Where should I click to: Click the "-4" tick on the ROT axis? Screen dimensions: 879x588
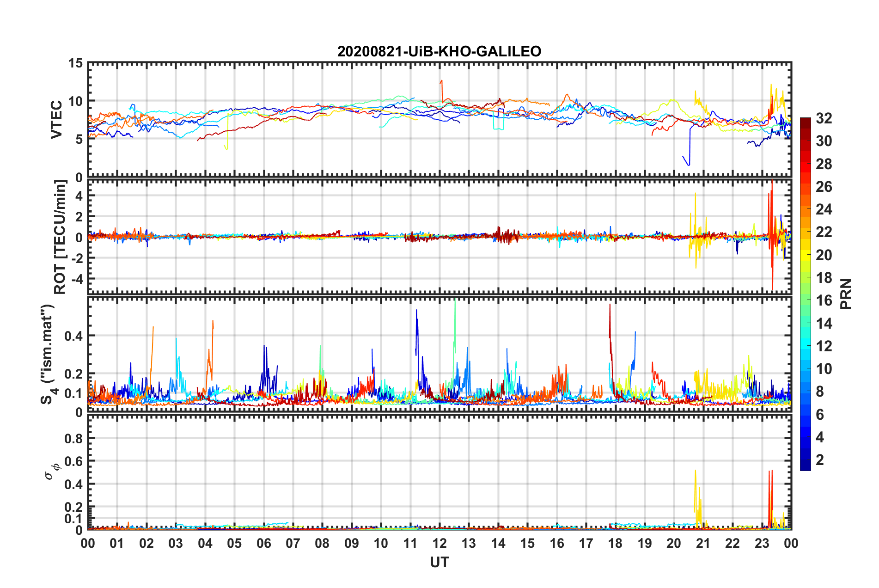pyautogui.click(x=77, y=279)
